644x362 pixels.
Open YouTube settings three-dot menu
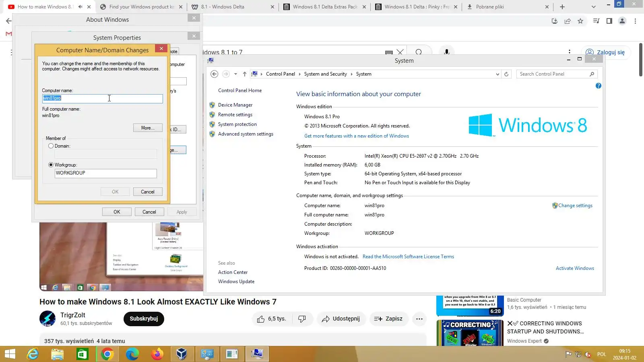tap(570, 52)
